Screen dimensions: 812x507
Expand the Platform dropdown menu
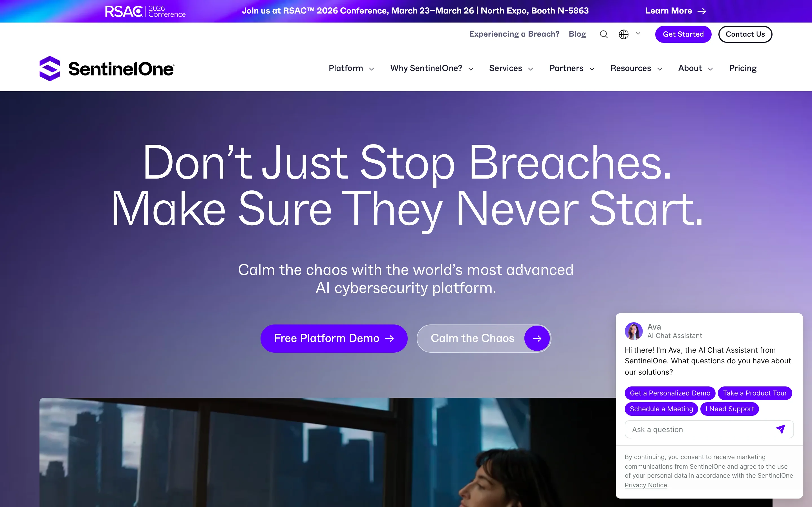(x=351, y=68)
